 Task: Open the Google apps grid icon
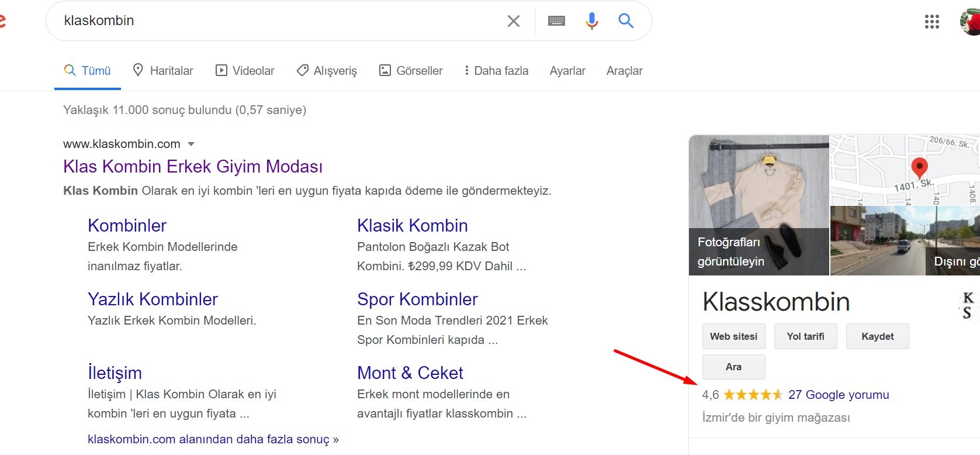pos(932,22)
